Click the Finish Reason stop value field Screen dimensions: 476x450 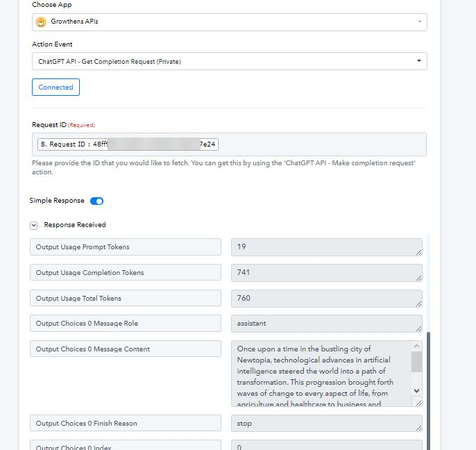pyautogui.click(x=327, y=423)
